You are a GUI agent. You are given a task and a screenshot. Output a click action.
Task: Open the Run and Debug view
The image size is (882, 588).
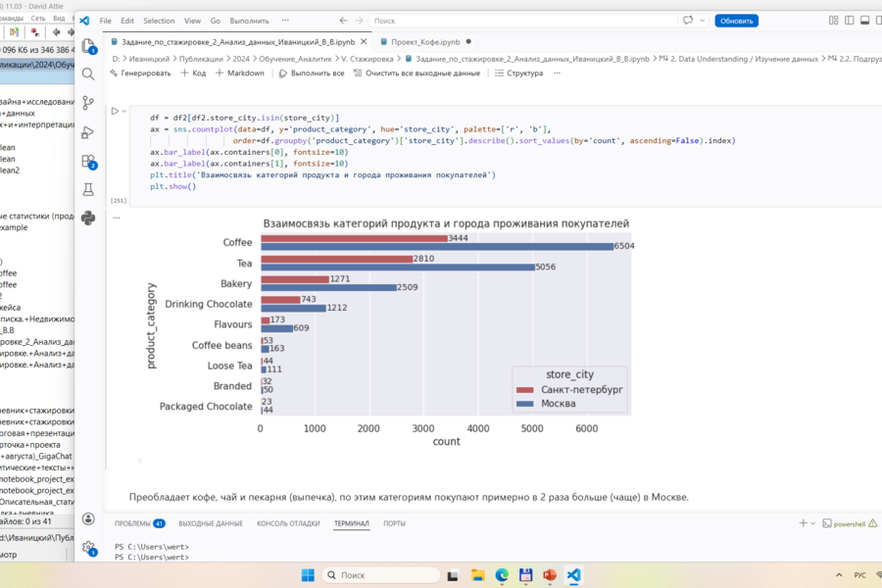(x=88, y=133)
